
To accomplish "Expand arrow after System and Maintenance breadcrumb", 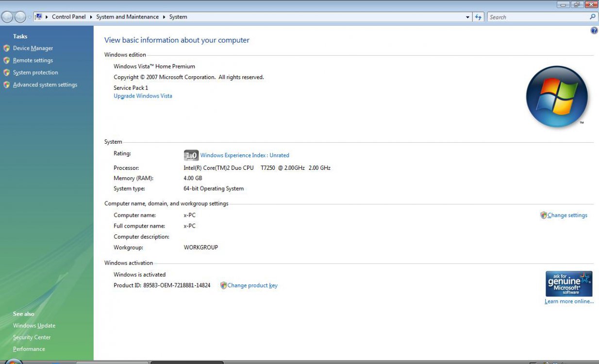I will tap(164, 17).
